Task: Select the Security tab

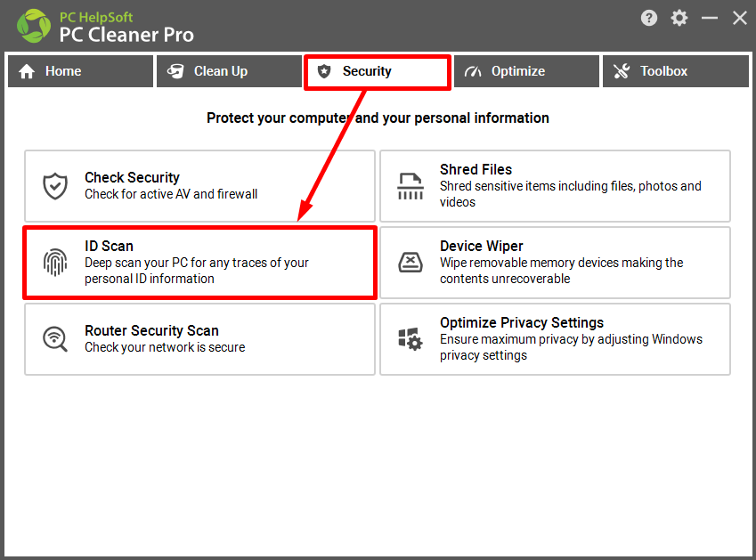Action: tap(378, 72)
